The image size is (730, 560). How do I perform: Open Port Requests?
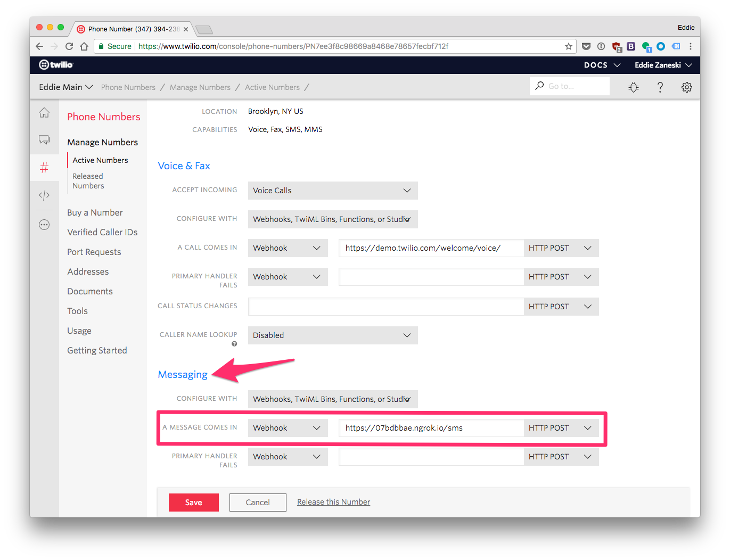(x=94, y=252)
